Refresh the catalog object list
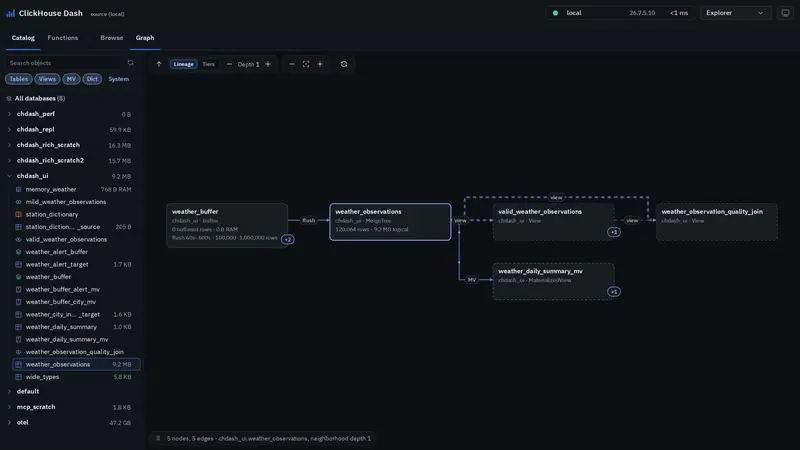This screenshot has width=800, height=450. [131, 63]
